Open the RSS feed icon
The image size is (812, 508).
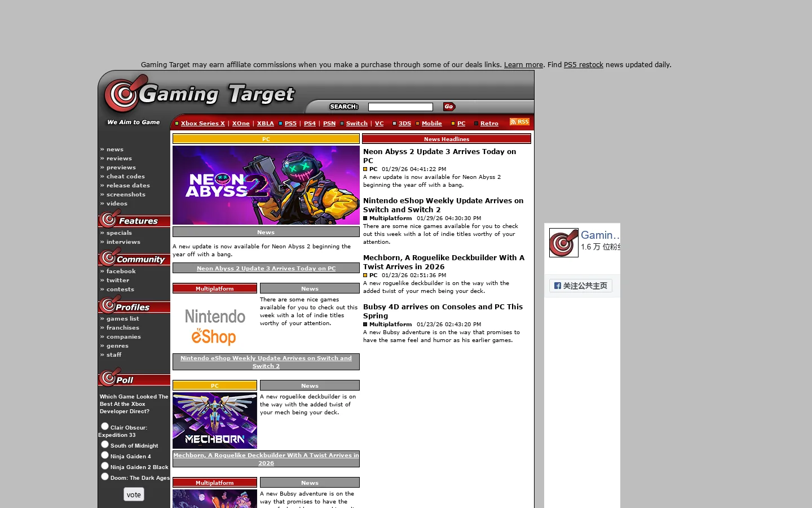519,122
